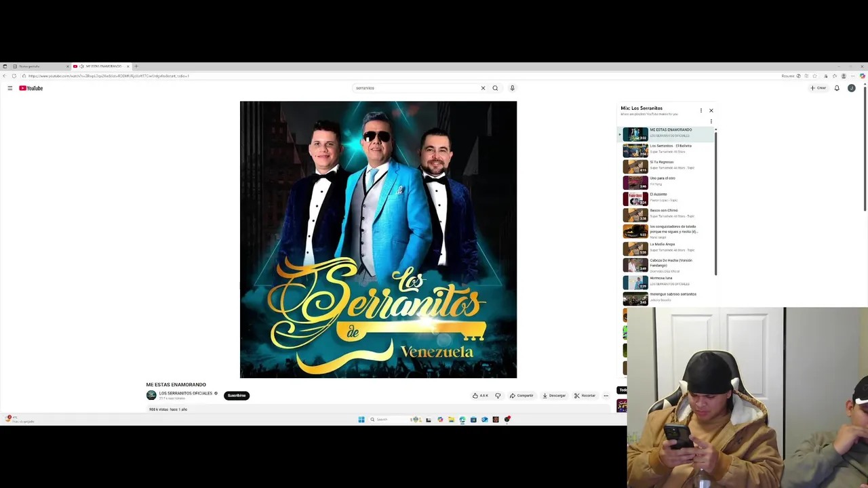
Task: Open browser settings and more ellipsis
Action: [853, 76]
